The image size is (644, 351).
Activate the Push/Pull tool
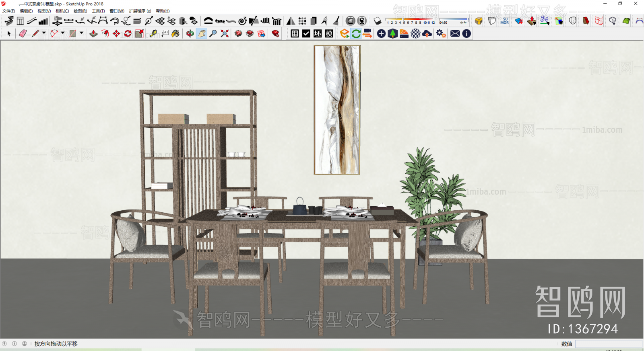(93, 34)
